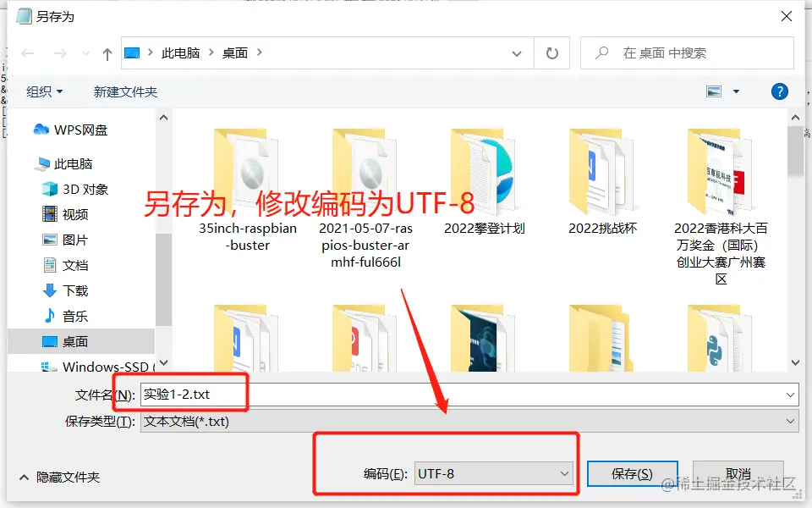Click 新建文件夹 to create a folder
The image size is (812, 508).
(x=124, y=91)
